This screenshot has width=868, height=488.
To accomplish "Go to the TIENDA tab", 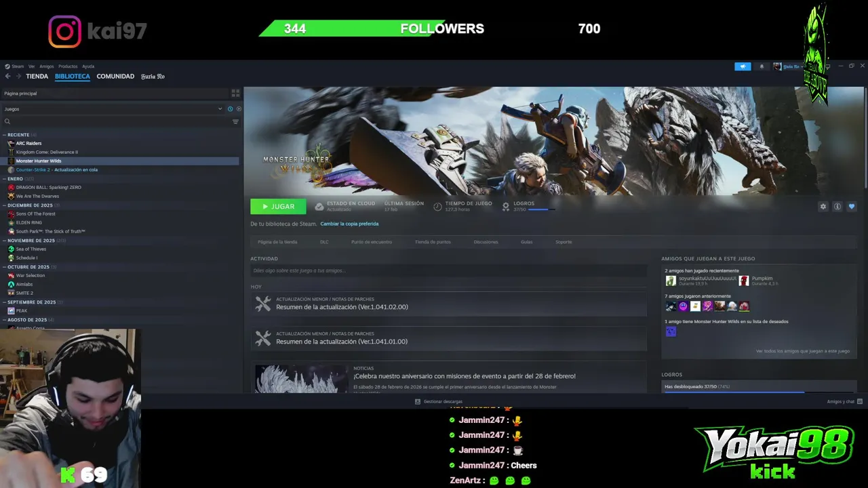I will point(37,77).
